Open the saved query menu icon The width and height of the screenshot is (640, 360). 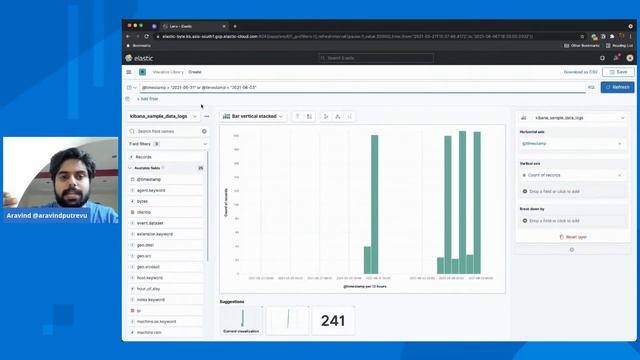[131, 87]
